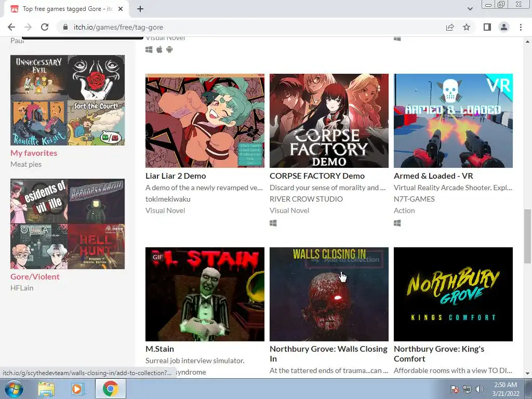Visit RIVER CROW STUDIO developer page
The image size is (532, 399).
click(306, 199)
